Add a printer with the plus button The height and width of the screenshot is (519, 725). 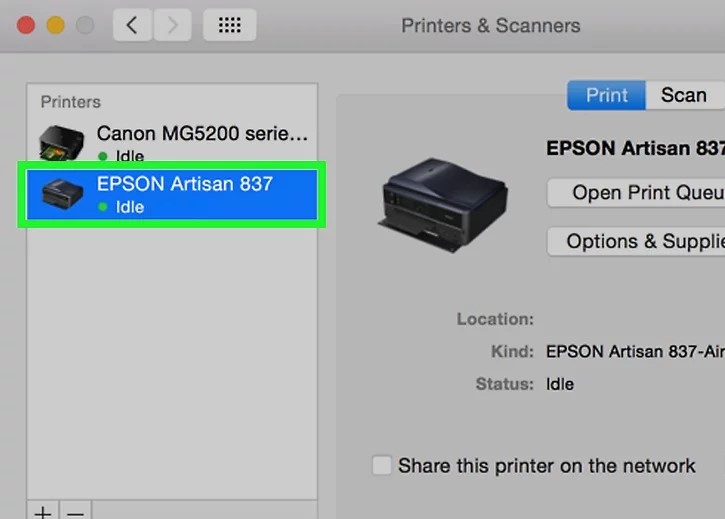(x=43, y=512)
